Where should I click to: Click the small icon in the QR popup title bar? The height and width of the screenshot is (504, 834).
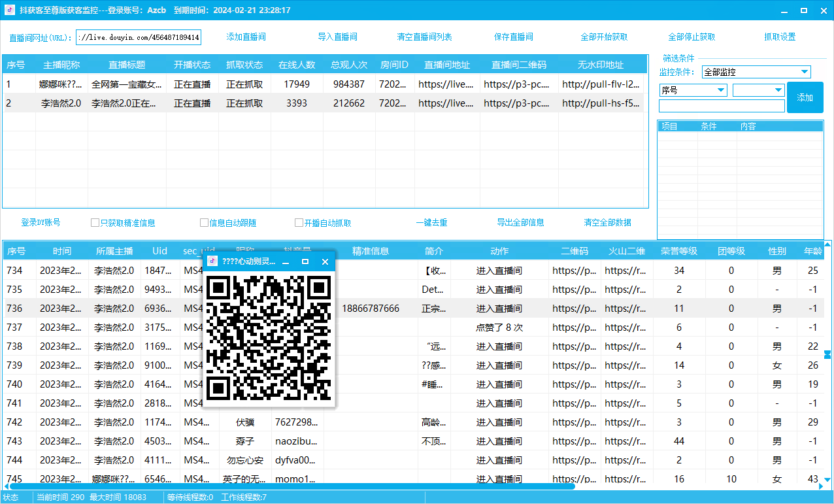pyautogui.click(x=212, y=261)
